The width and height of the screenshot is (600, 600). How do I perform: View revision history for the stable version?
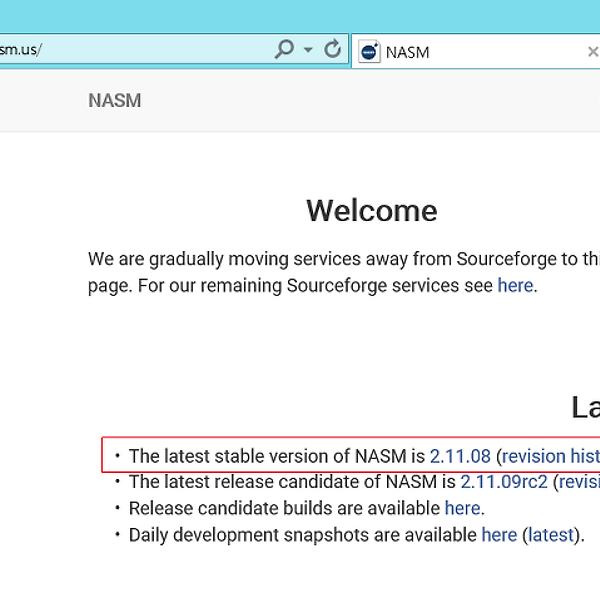tap(550, 456)
